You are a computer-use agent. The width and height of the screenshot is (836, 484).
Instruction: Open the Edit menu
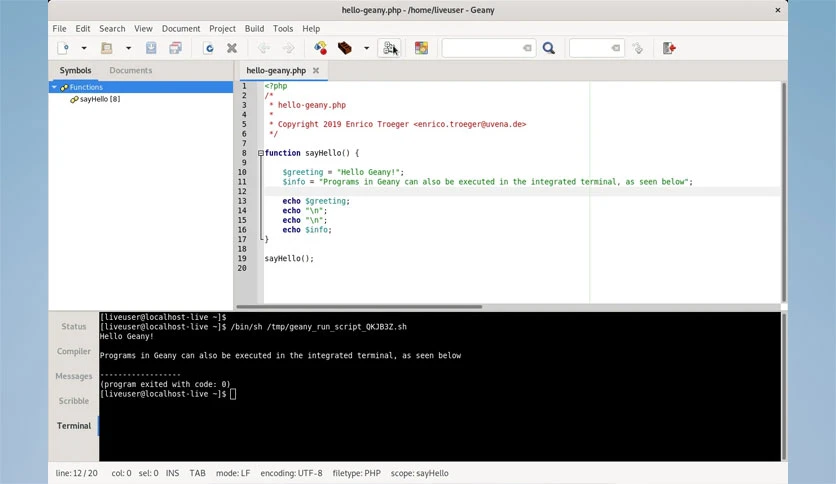pos(83,29)
